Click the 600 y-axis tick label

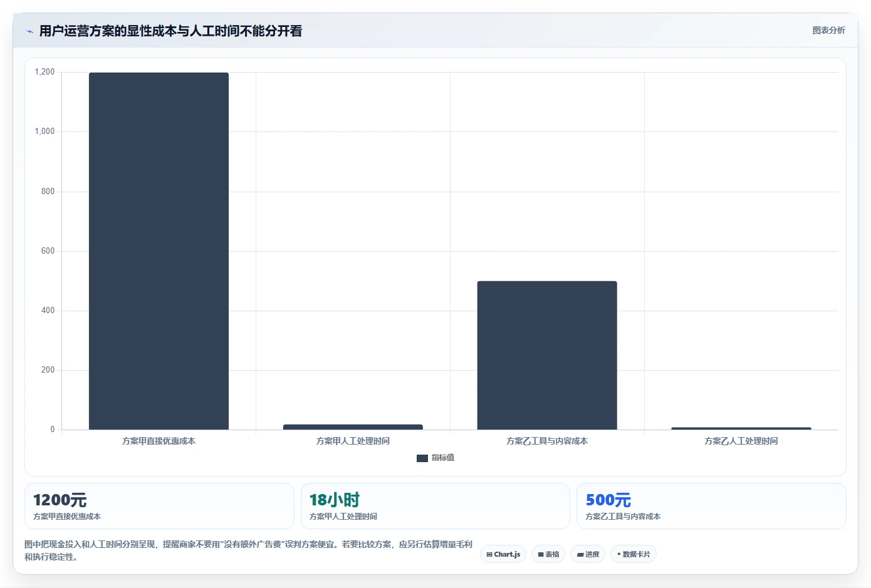tap(48, 251)
